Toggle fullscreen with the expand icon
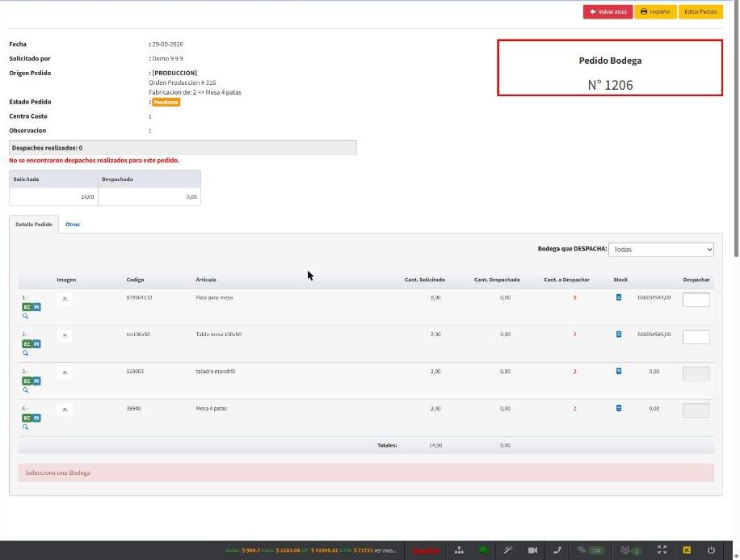 (662, 549)
